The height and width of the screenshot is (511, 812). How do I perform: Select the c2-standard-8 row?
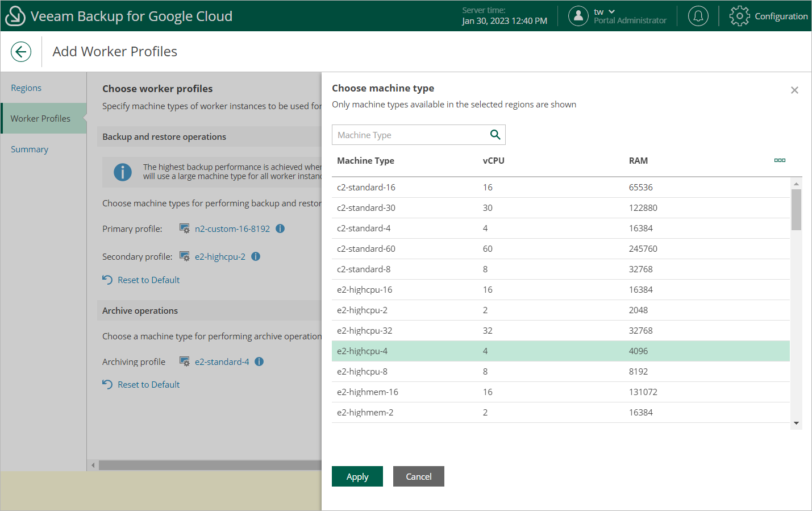[561, 269]
